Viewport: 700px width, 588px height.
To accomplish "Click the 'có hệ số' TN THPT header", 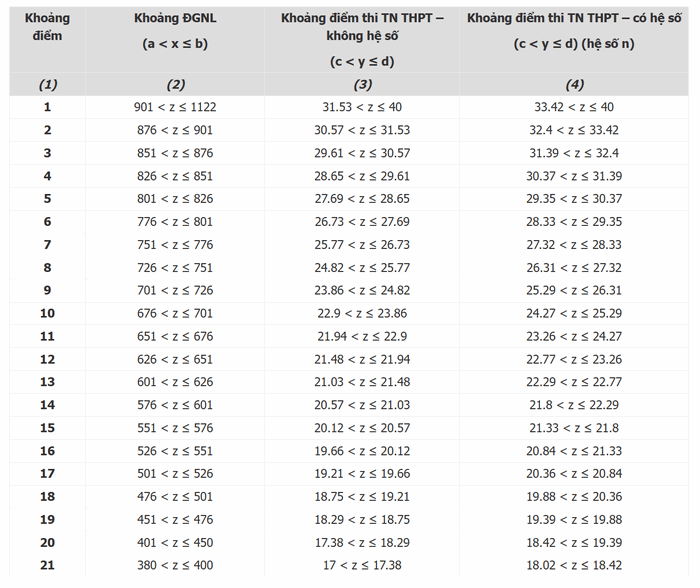I will point(574,31).
